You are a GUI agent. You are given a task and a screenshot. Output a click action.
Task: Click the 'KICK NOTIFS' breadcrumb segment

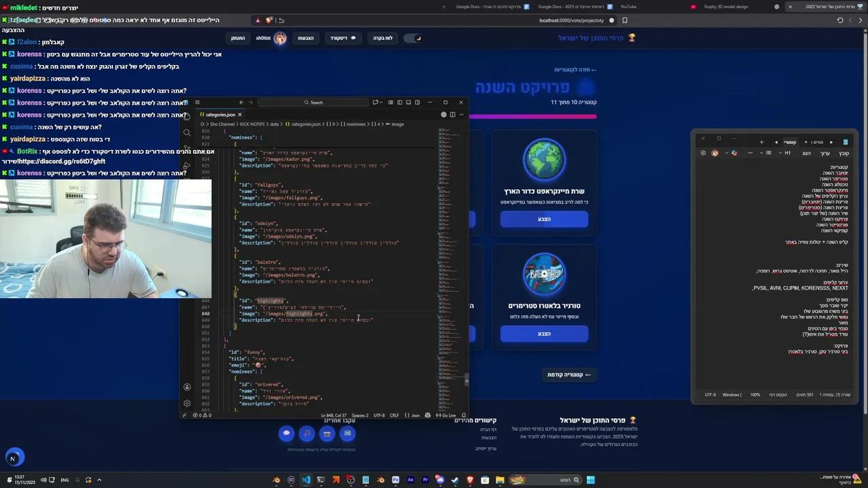(x=252, y=124)
